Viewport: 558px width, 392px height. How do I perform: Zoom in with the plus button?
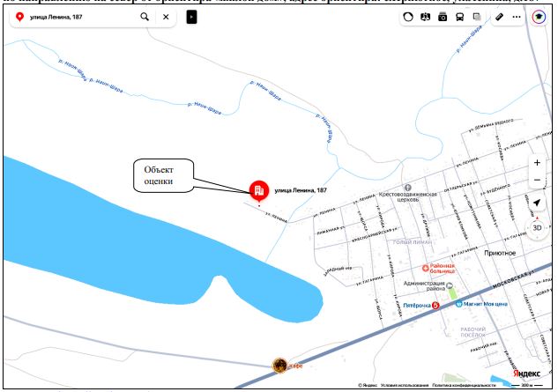[x=537, y=163]
